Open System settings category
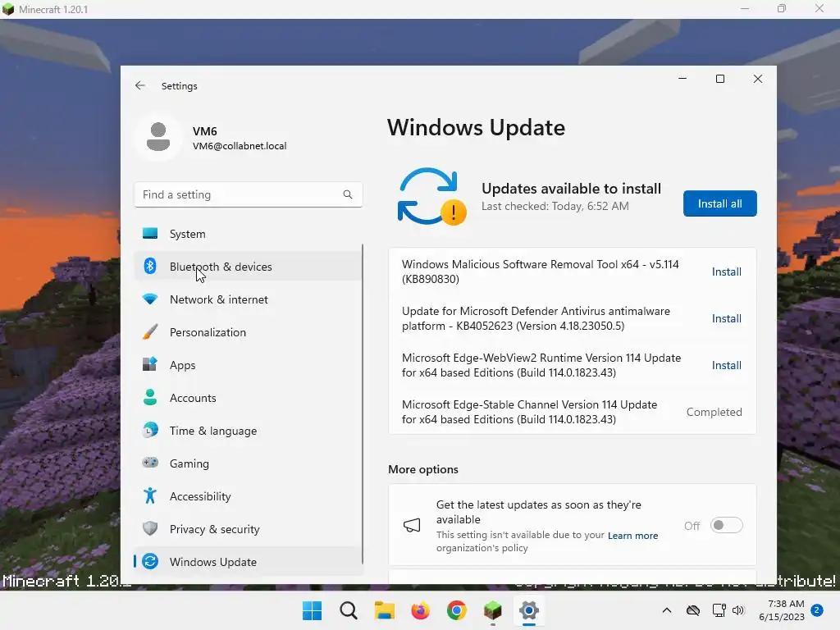 click(248, 234)
